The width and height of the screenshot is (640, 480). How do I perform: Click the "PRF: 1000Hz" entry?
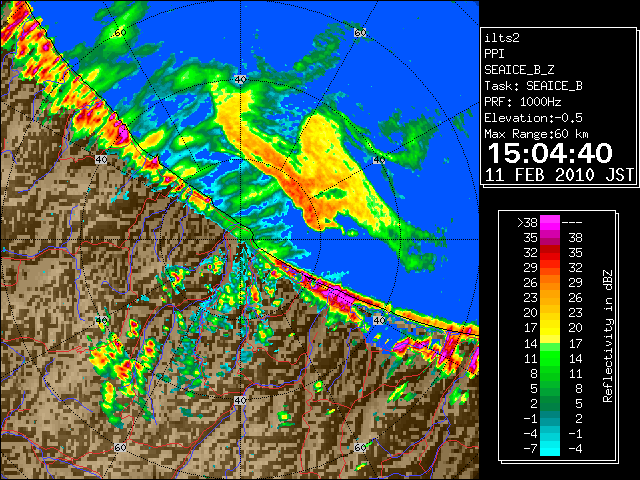click(x=523, y=102)
